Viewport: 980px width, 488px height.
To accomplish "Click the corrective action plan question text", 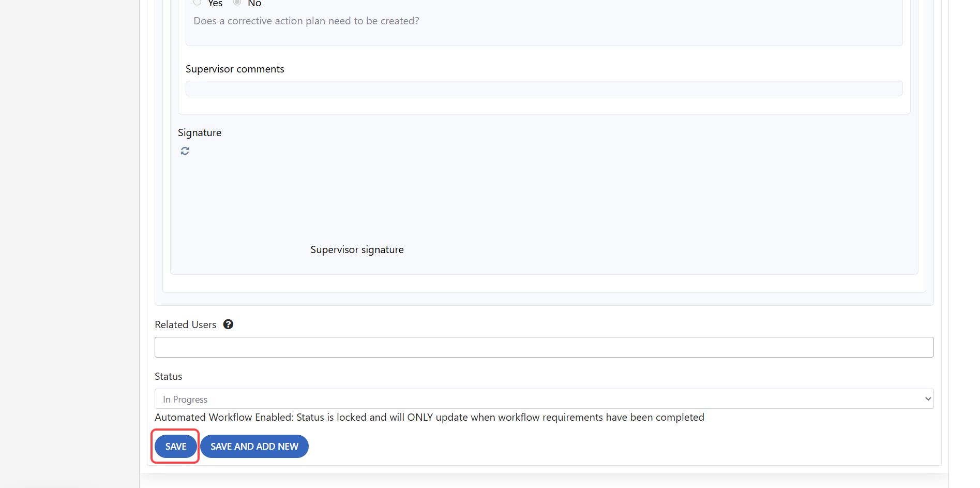I will [306, 21].
